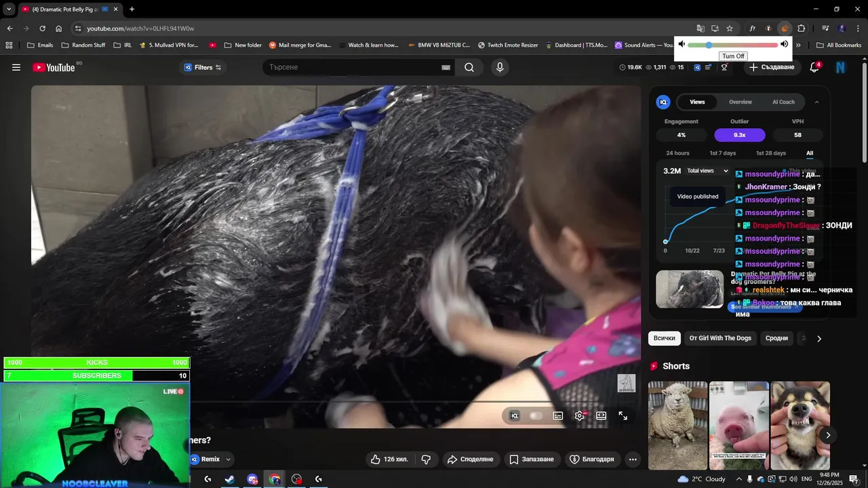Open the Chrome media controls icon
Viewport: 868px width, 488px height.
click(825, 28)
